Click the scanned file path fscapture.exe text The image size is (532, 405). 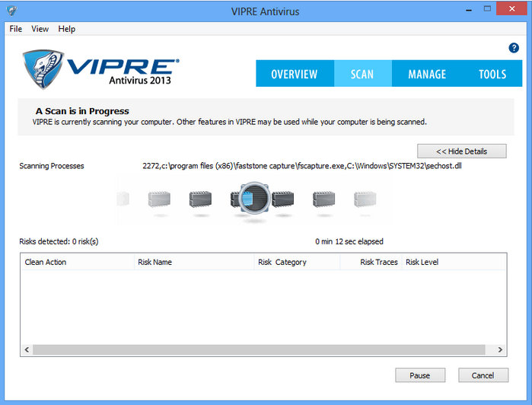[x=302, y=166]
